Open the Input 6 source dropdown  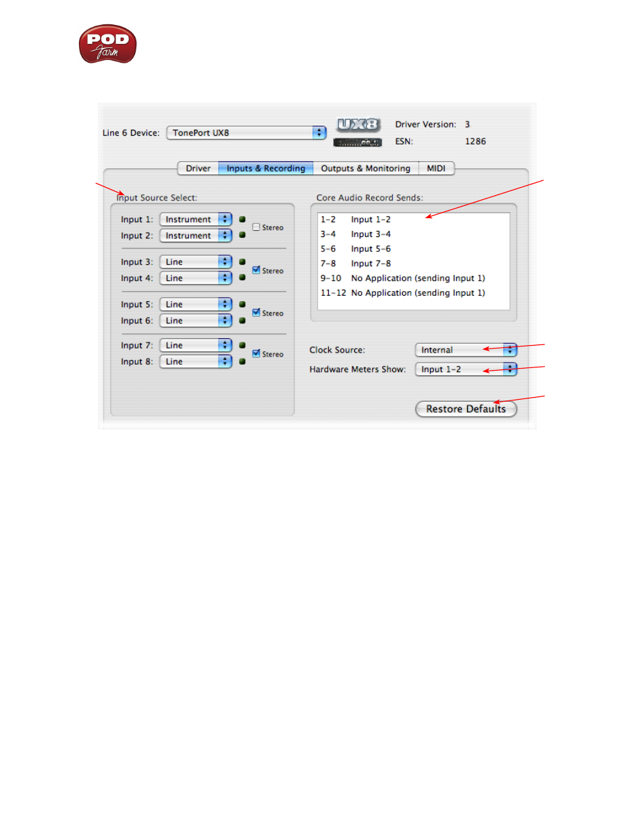click(x=196, y=321)
